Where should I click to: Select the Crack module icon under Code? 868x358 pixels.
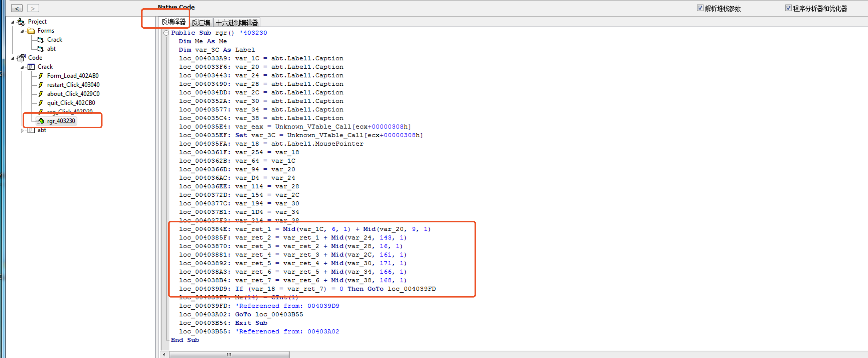[31, 67]
